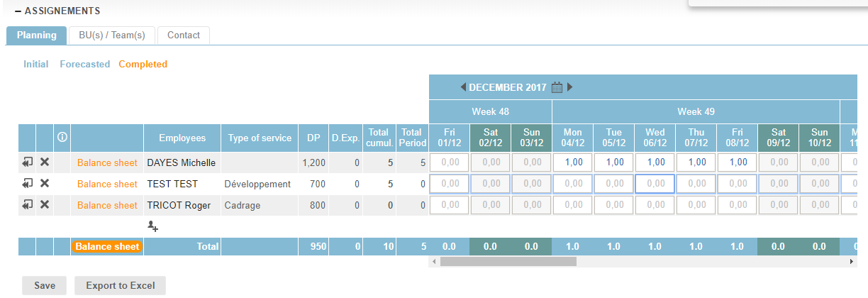Open Balance sheet for DAYES Michelle

point(107,162)
